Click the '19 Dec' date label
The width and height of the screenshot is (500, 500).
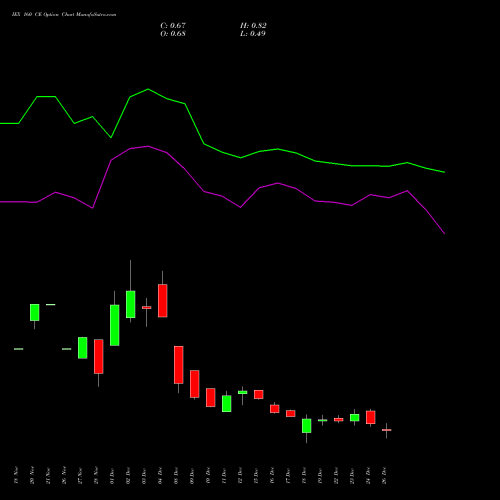coord(320,475)
